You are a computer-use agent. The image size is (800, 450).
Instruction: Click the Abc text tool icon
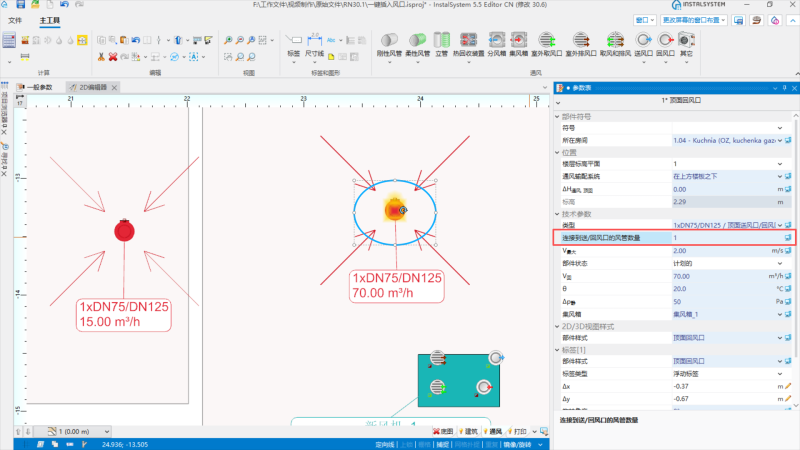click(331, 40)
